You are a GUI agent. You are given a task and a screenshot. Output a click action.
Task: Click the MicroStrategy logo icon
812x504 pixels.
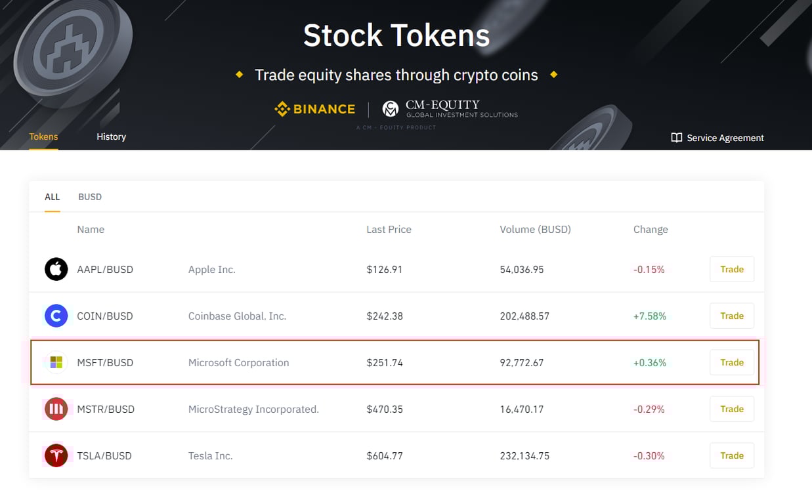56,409
